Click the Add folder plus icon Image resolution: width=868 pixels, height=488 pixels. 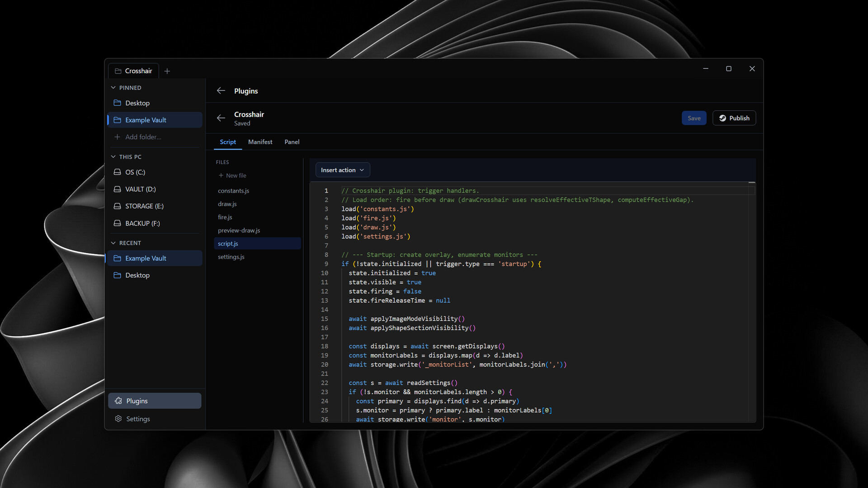tap(117, 137)
